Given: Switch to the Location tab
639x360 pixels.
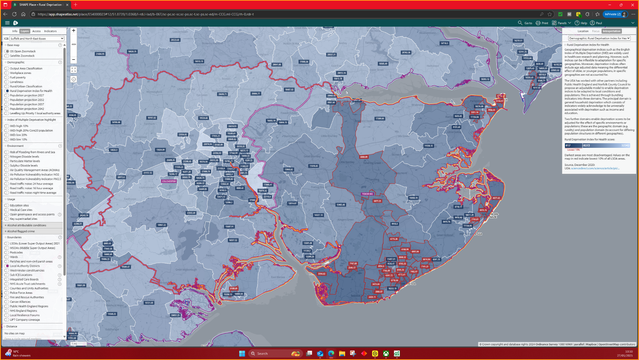Looking at the screenshot, I should pyautogui.click(x=583, y=31).
